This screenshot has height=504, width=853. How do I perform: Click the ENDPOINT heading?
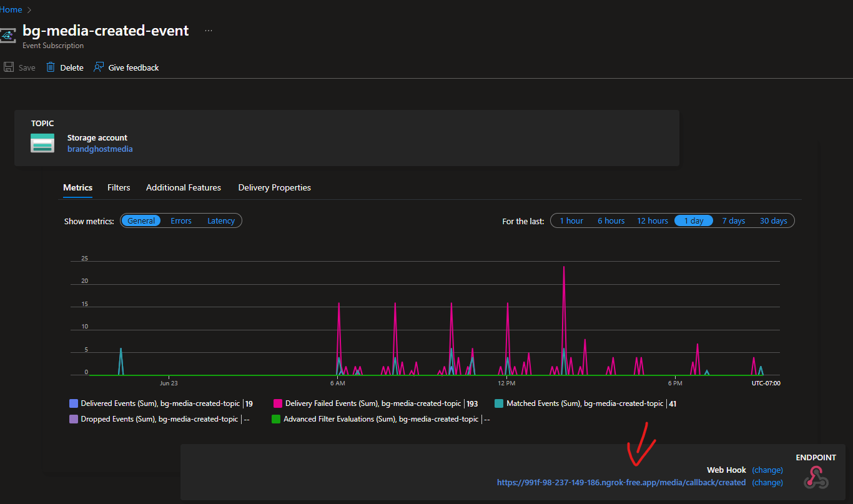[816, 457]
